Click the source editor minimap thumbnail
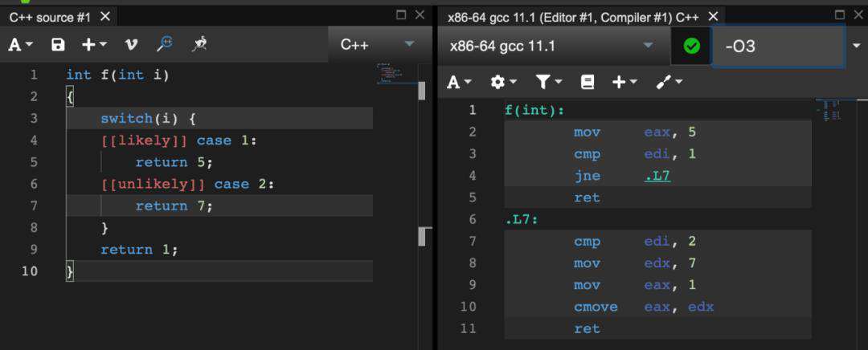 coord(390,73)
